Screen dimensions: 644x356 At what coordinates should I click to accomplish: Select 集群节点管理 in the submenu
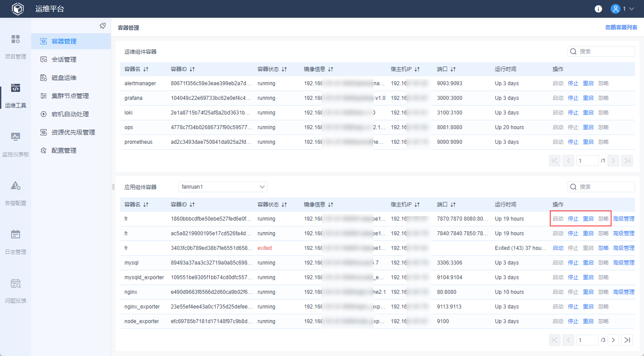[70, 96]
